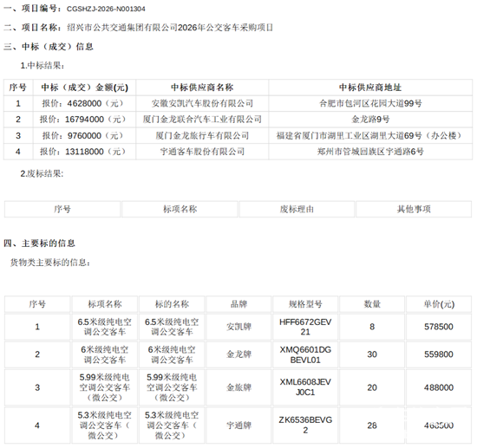Click quantity cell 28
Viewport: 477px width, 448px height.
[x=372, y=425]
